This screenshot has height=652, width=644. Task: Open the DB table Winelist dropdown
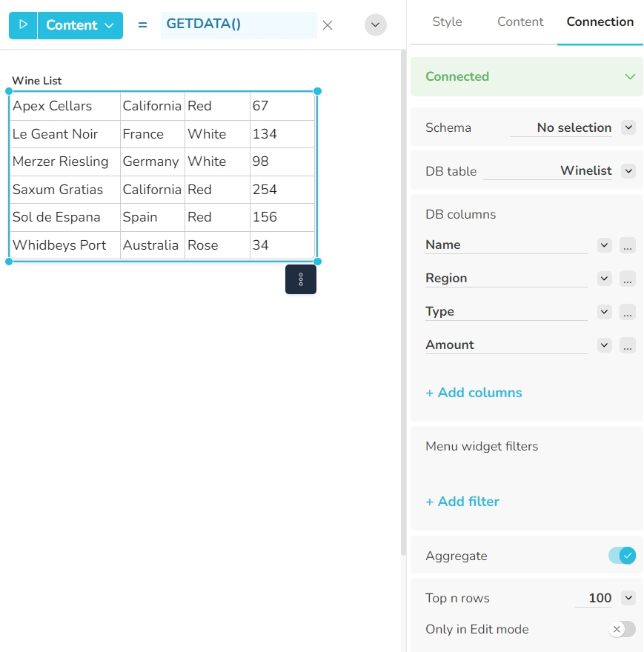(x=628, y=171)
